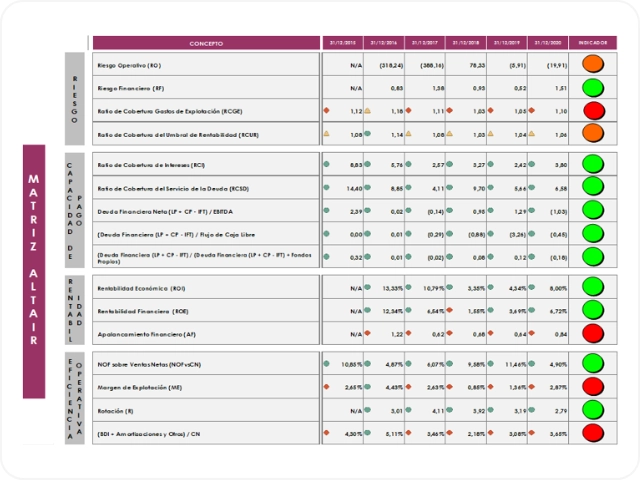Click red indicator for Apalancamiento Financiero
This screenshot has height=480, width=640.
click(x=592, y=334)
